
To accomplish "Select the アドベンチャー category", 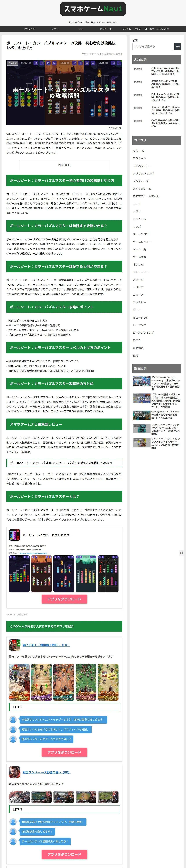I will [142, 166].
